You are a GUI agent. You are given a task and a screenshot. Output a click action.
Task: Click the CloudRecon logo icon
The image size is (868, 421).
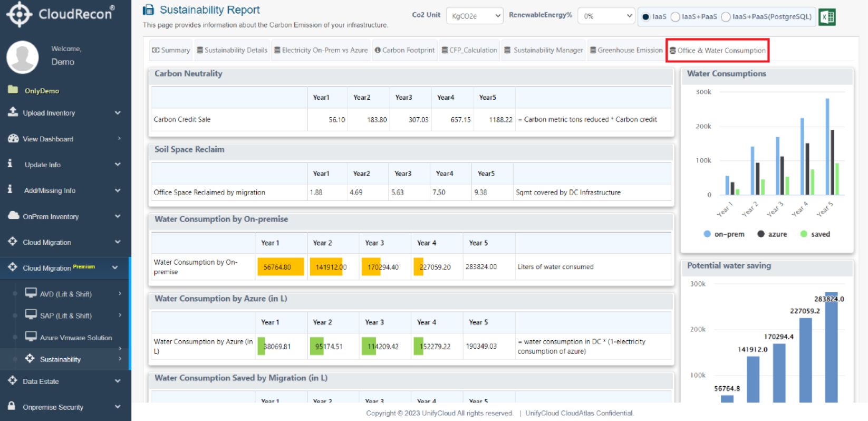tap(19, 14)
